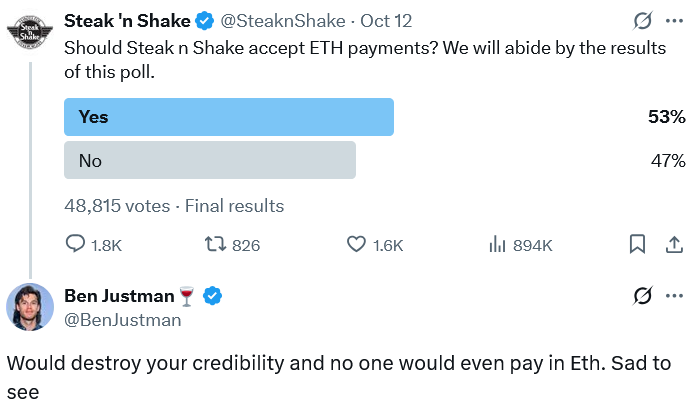
Task: Share the Steak 'n Shake post
Action: pyautogui.click(x=674, y=244)
